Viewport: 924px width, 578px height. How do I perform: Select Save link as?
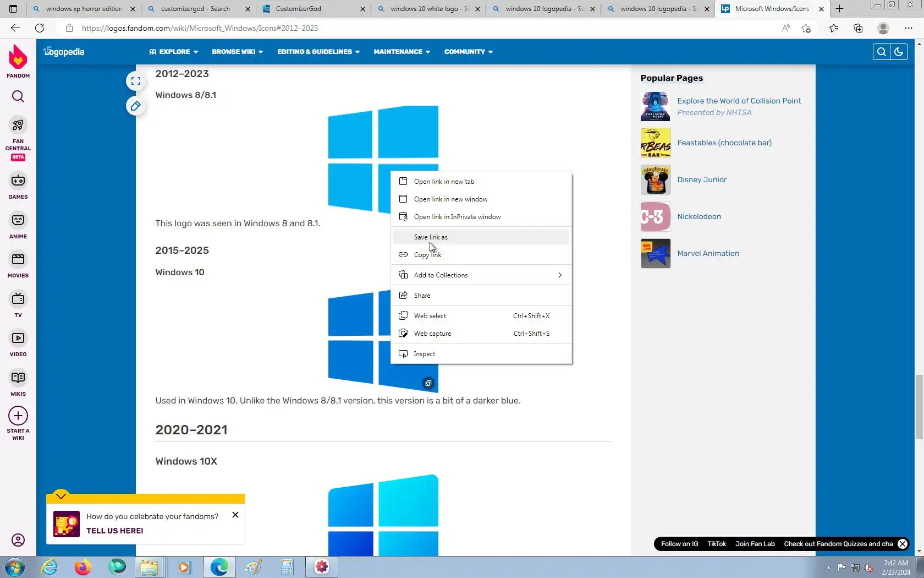[481, 237]
